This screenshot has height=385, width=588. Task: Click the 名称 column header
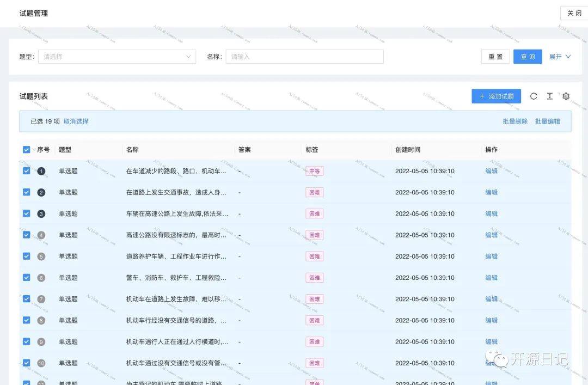pyautogui.click(x=132, y=150)
